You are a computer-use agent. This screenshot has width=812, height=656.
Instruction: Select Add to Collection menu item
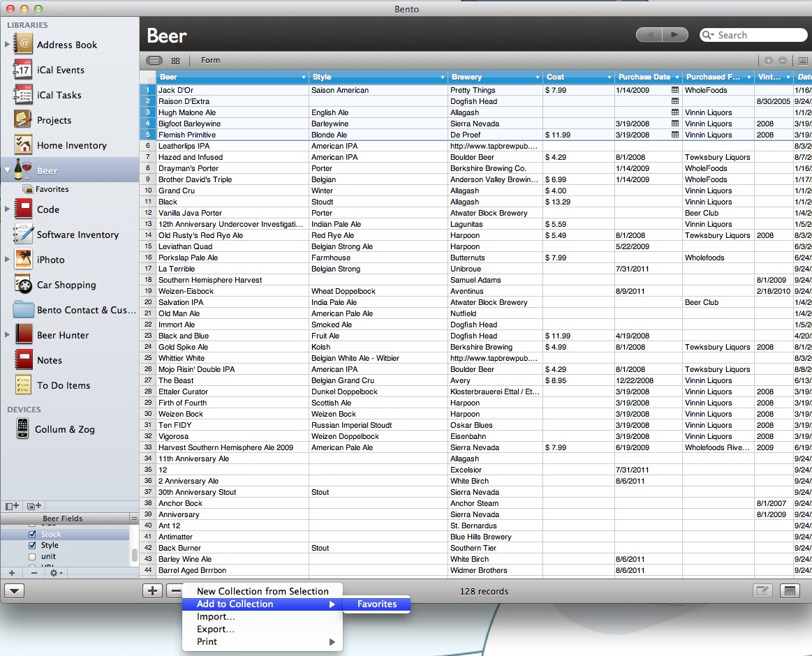[262, 604]
